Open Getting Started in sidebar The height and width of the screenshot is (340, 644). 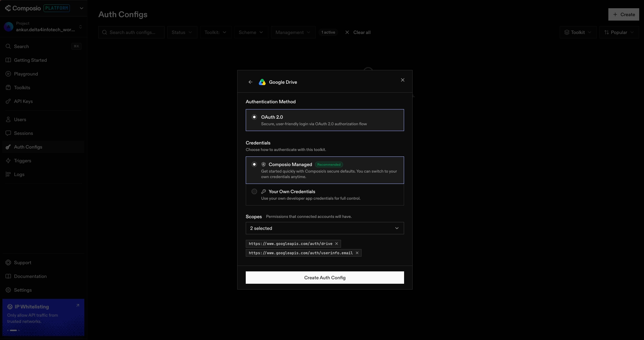click(x=43, y=60)
